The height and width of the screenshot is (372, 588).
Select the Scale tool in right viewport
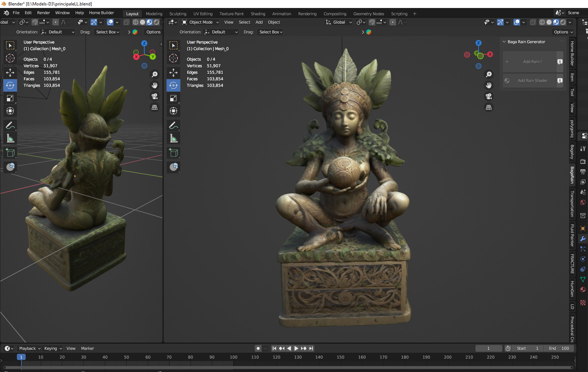[173, 98]
